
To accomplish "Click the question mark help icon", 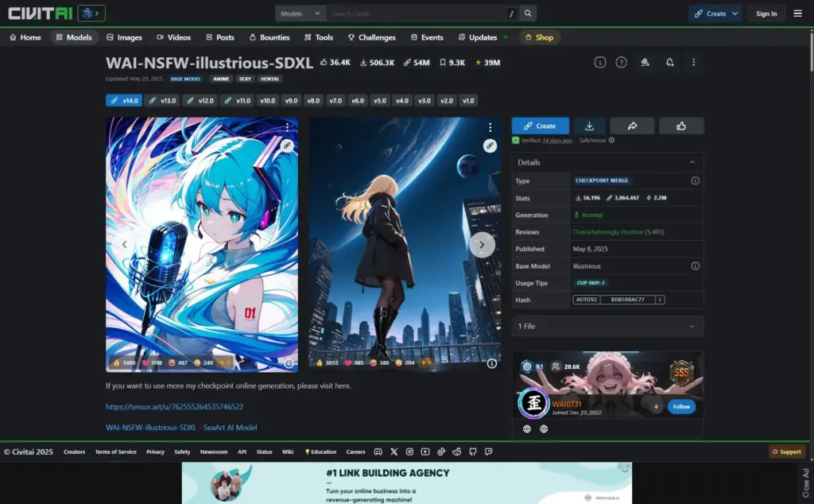I will click(x=621, y=62).
